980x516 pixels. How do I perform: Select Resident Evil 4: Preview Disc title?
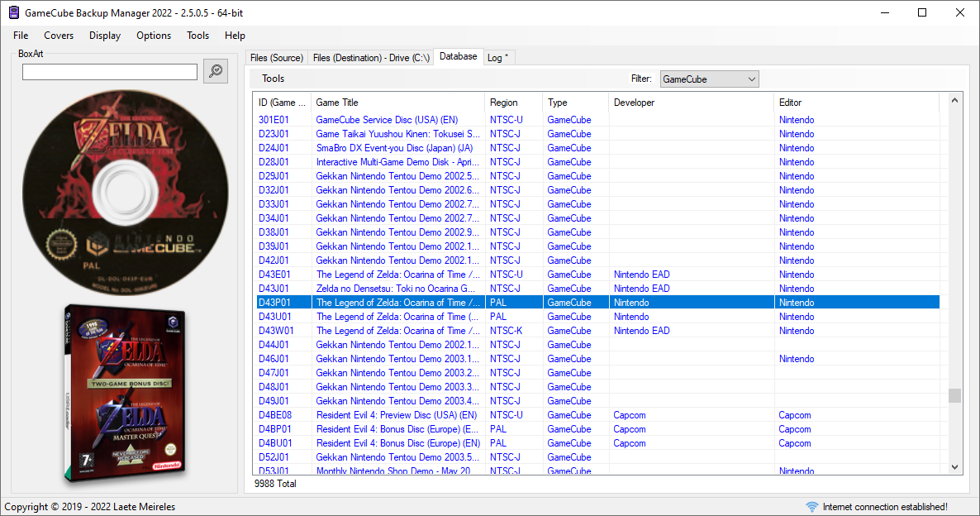coord(397,415)
